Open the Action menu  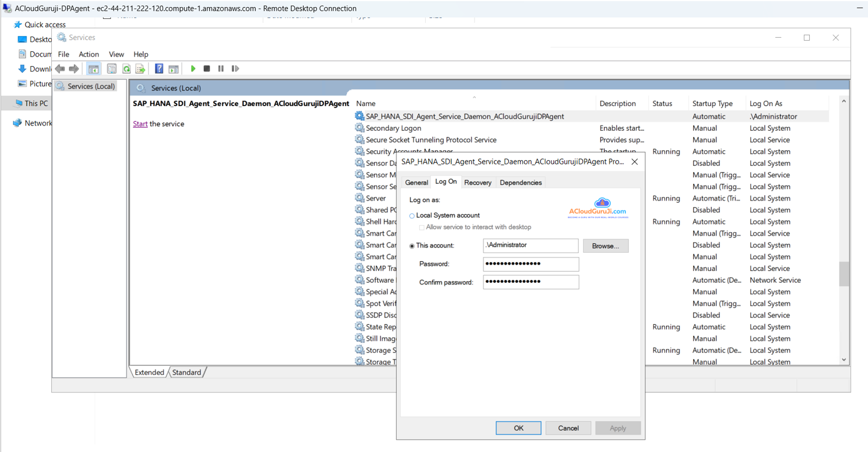(89, 54)
